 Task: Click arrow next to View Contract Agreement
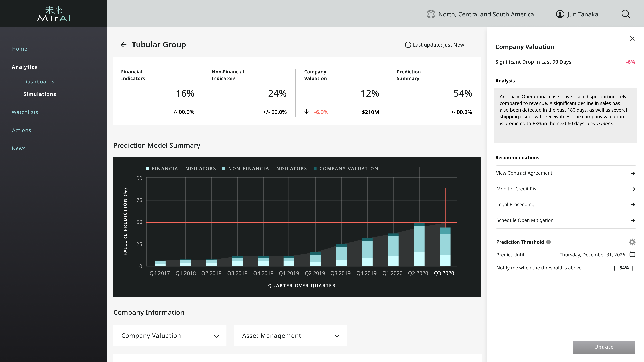click(x=633, y=173)
